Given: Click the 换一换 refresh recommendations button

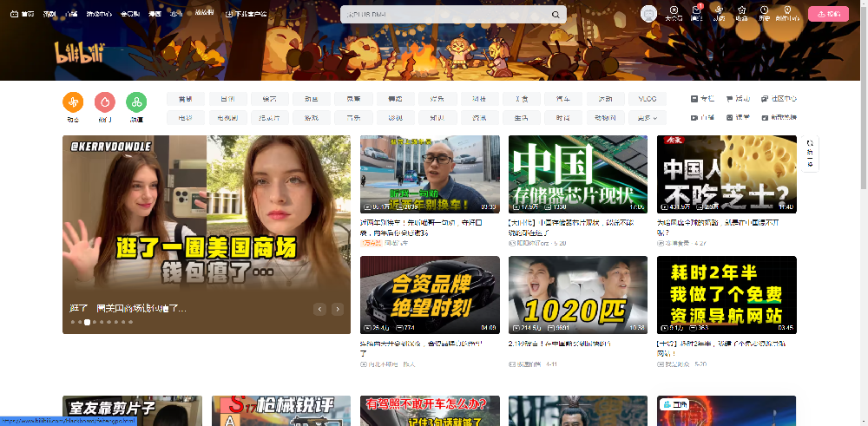Looking at the screenshot, I should coord(810,154).
